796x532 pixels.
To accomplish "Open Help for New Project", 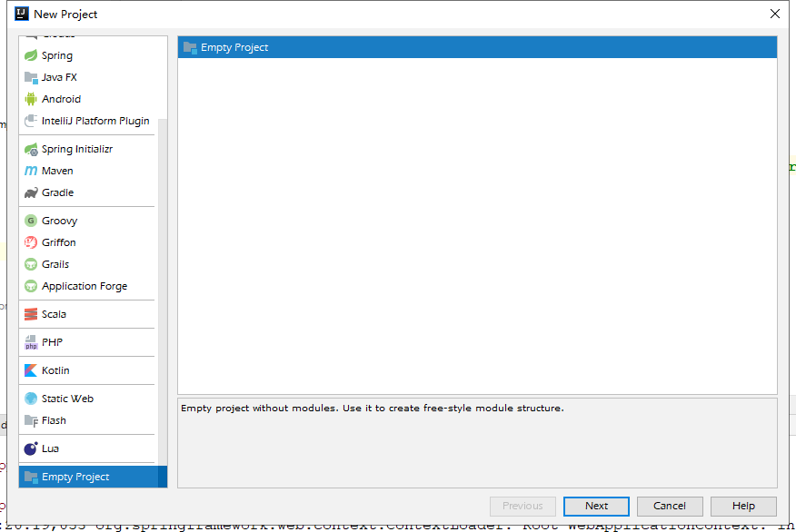I will pos(743,506).
